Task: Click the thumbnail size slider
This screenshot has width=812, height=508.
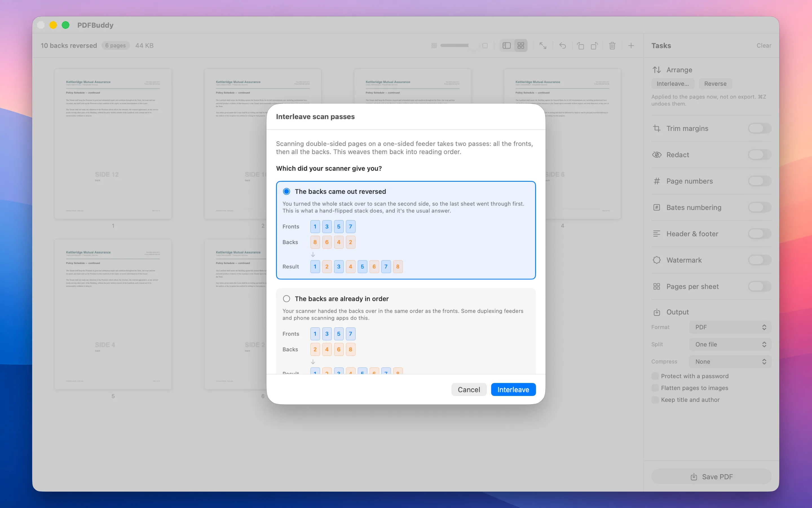Action: 459,45
